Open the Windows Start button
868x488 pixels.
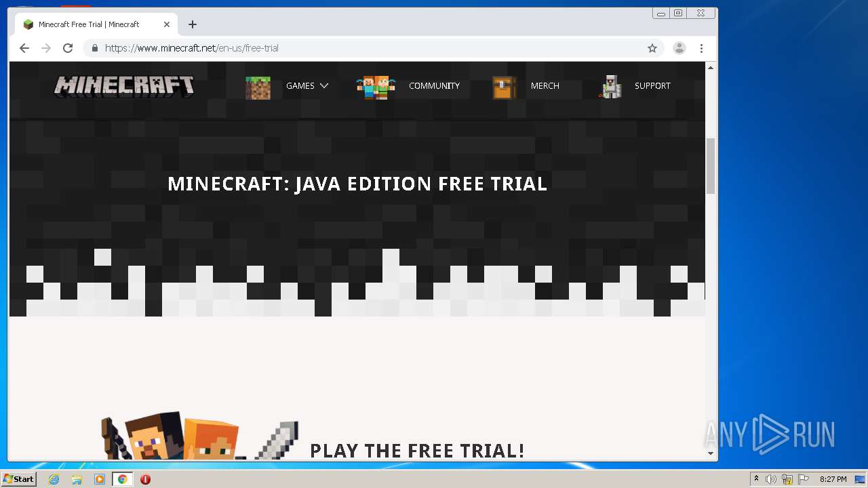19,479
